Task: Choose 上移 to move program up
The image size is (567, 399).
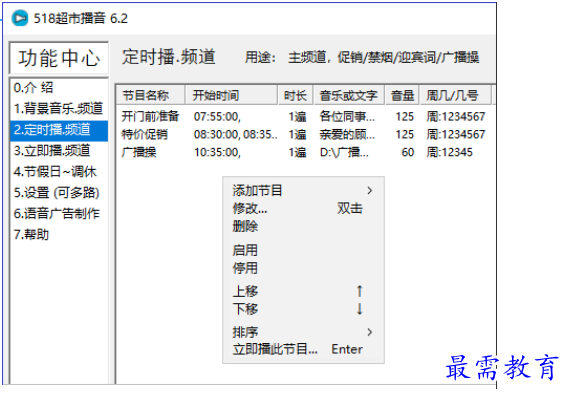Action: (x=303, y=291)
